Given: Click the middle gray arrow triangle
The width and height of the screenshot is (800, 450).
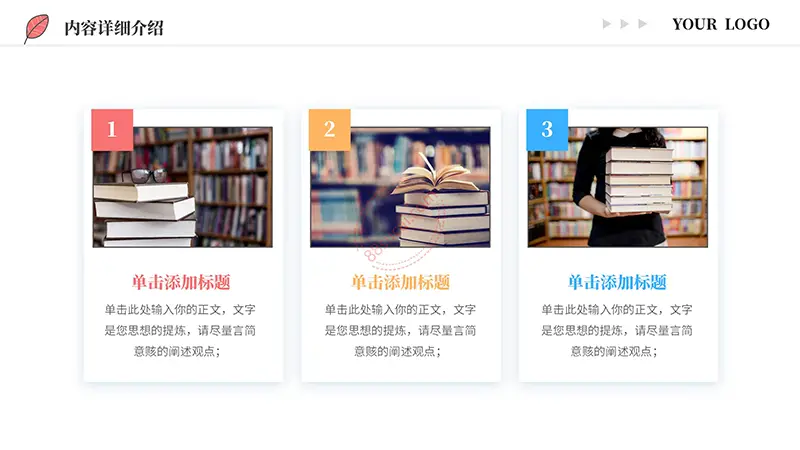Looking at the screenshot, I should (x=624, y=24).
